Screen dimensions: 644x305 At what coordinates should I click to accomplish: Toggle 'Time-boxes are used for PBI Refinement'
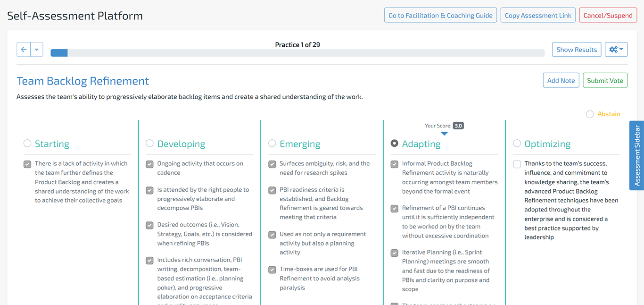tap(272, 270)
